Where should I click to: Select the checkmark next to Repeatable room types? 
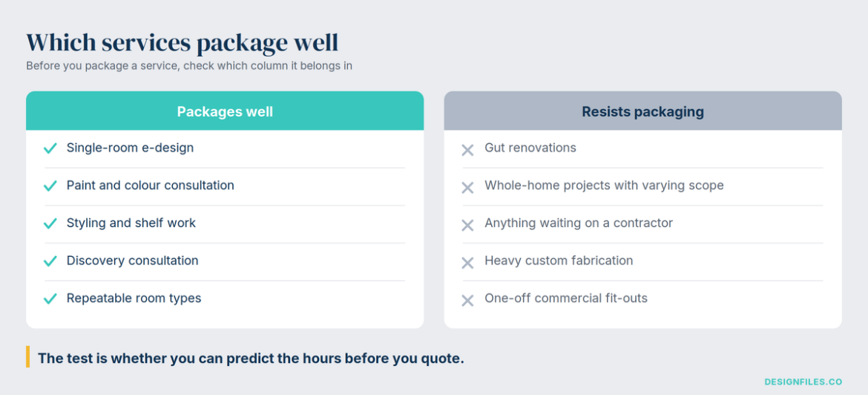click(x=50, y=299)
